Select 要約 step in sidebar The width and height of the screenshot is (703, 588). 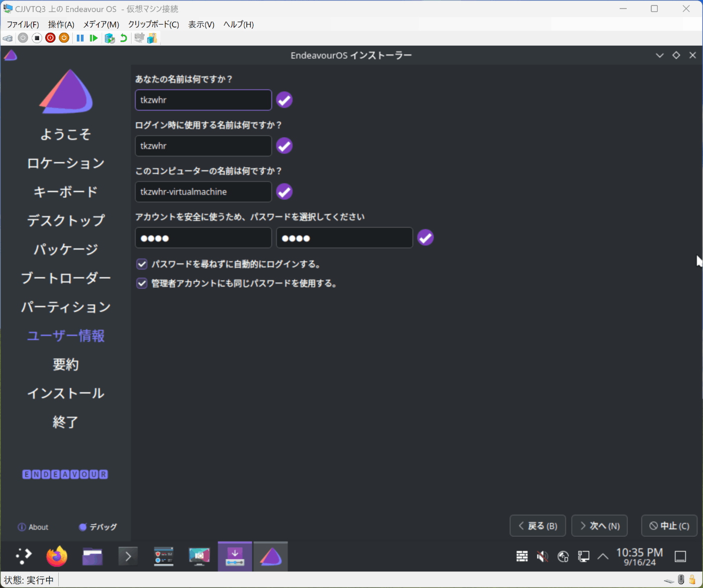pyautogui.click(x=66, y=365)
